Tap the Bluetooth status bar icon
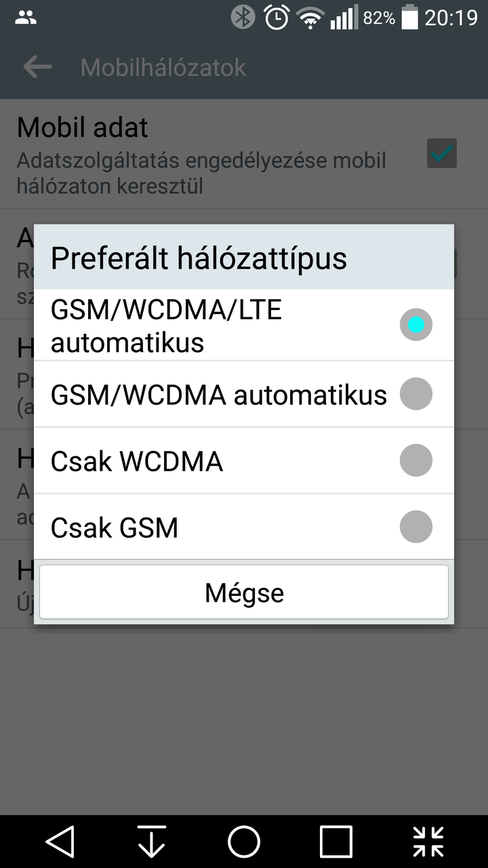 [243, 18]
